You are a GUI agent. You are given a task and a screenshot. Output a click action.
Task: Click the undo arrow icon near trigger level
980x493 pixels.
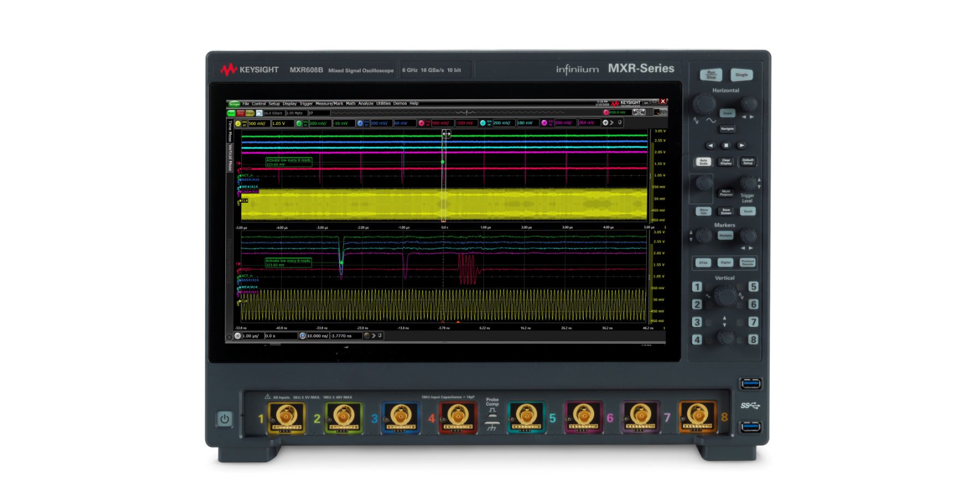tap(636, 112)
